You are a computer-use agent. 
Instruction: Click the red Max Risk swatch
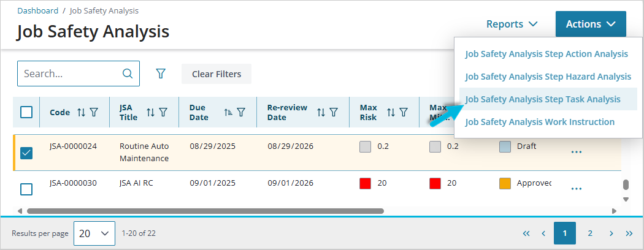tap(366, 183)
